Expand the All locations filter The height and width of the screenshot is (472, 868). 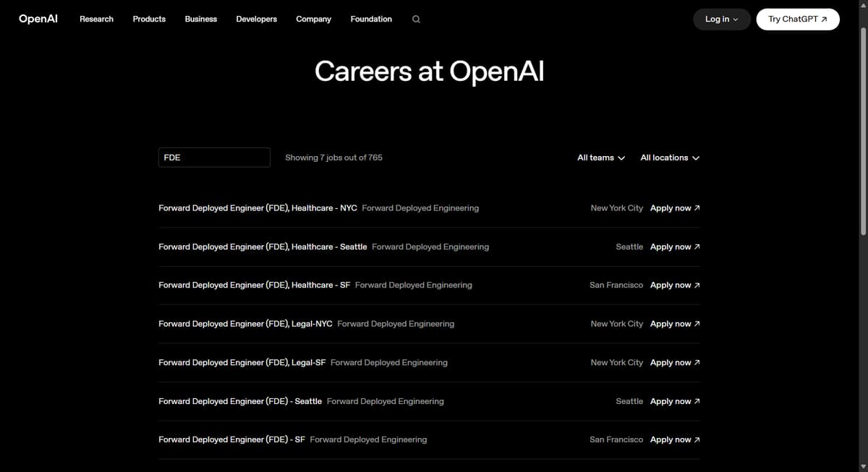670,158
